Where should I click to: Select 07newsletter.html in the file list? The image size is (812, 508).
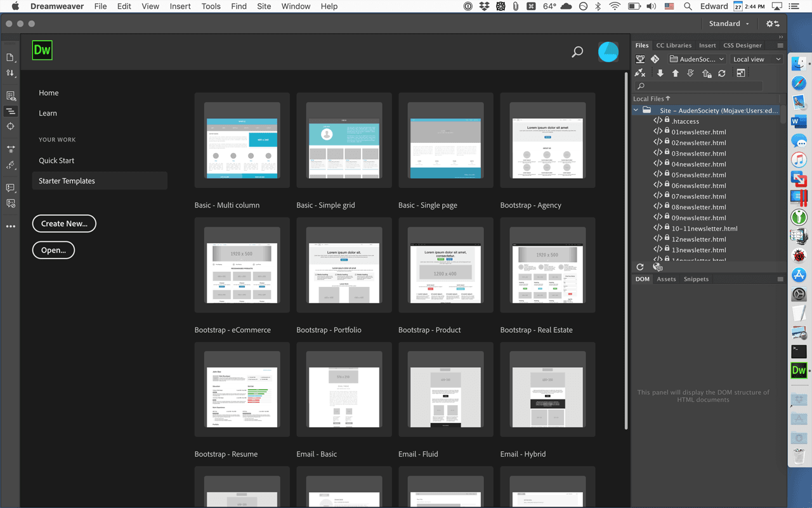coord(698,196)
